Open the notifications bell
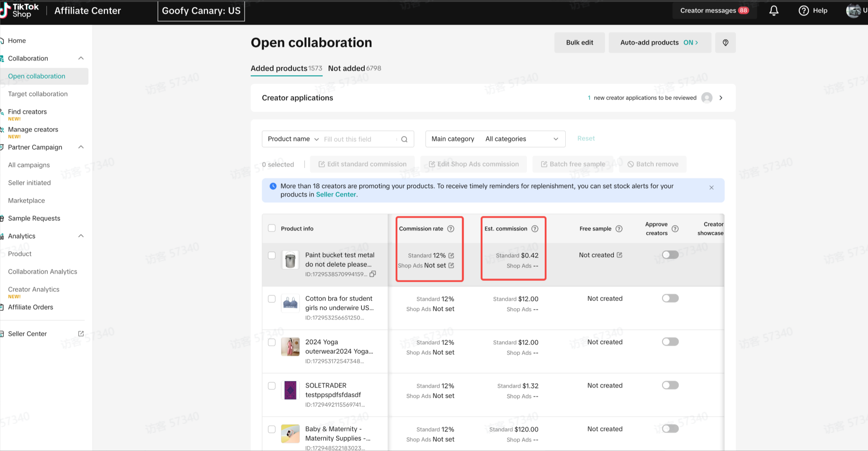The width and height of the screenshot is (868, 451). click(x=774, y=11)
